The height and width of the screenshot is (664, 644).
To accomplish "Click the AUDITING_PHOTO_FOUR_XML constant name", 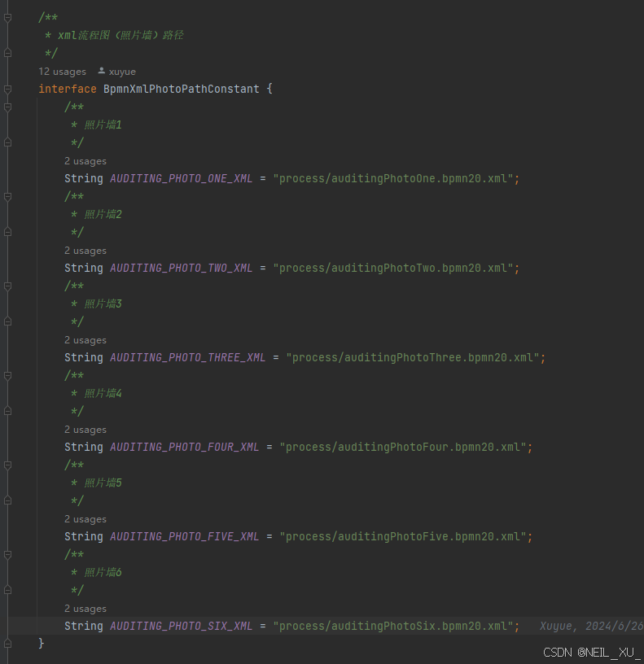I will click(184, 447).
